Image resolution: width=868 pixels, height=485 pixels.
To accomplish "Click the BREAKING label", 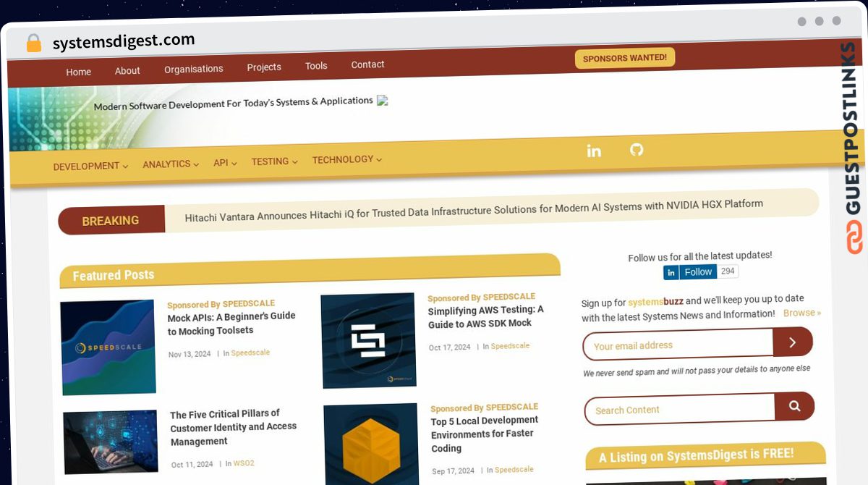I will click(x=111, y=221).
